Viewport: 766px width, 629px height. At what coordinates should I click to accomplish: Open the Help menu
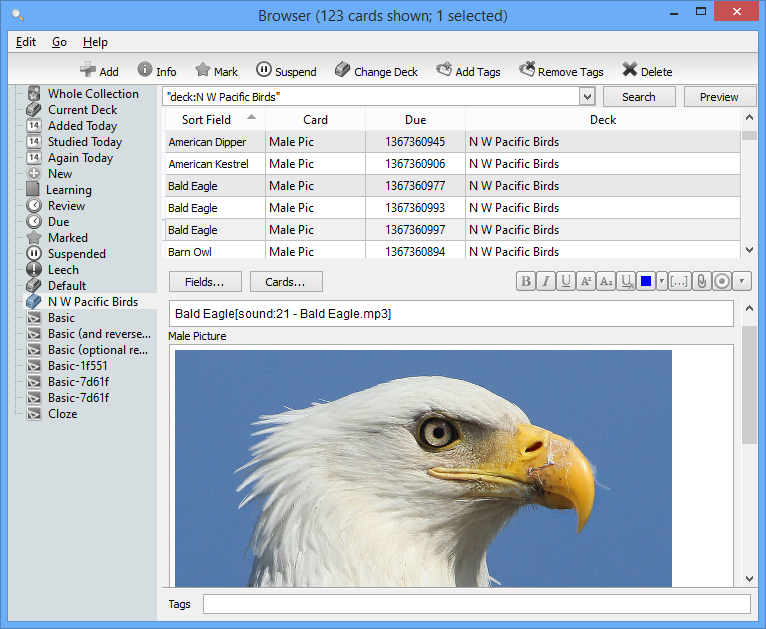click(x=95, y=42)
